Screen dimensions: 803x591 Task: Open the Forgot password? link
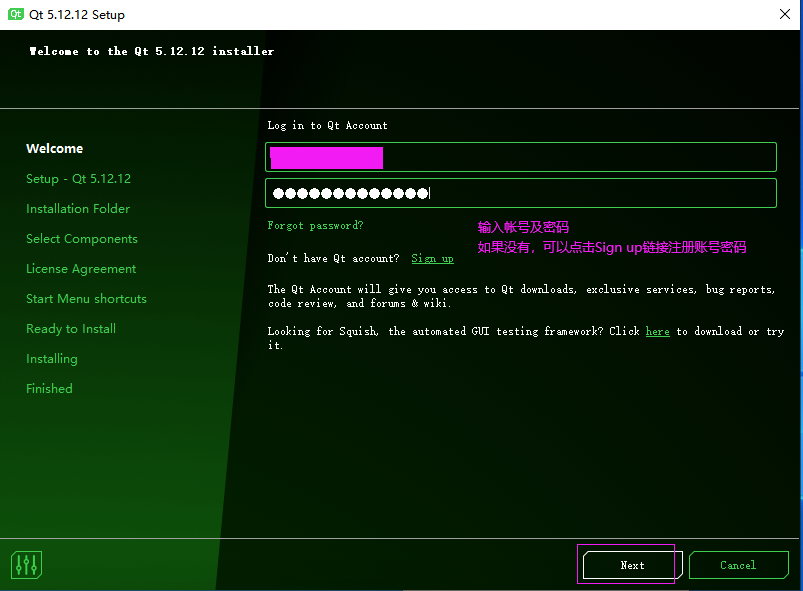pyautogui.click(x=315, y=225)
